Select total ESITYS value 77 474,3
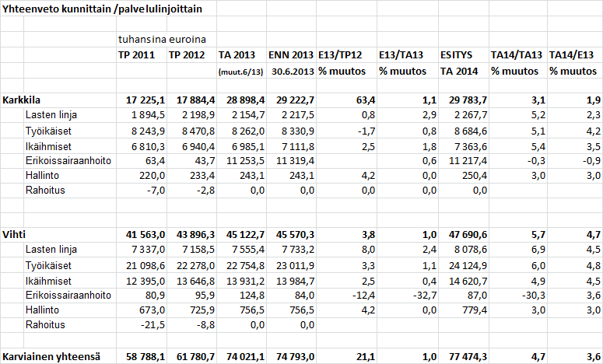The image size is (603, 364). [x=468, y=357]
